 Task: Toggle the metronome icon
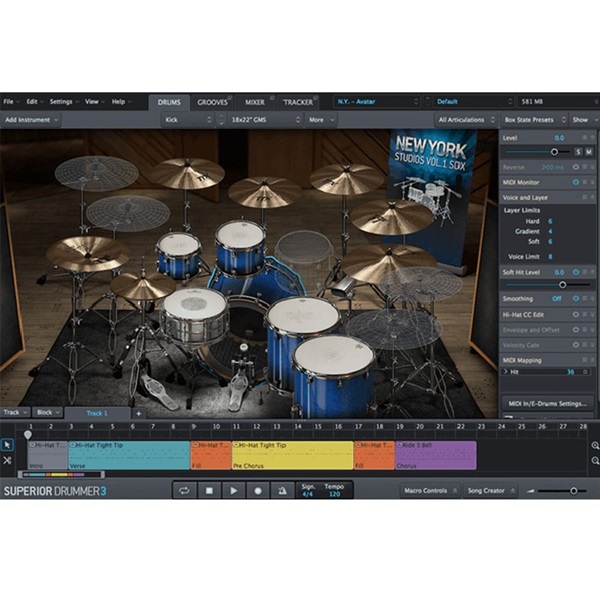pyautogui.click(x=282, y=491)
